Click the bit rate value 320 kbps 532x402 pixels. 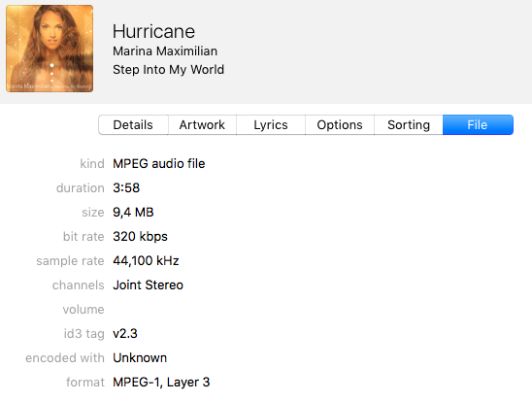(140, 237)
